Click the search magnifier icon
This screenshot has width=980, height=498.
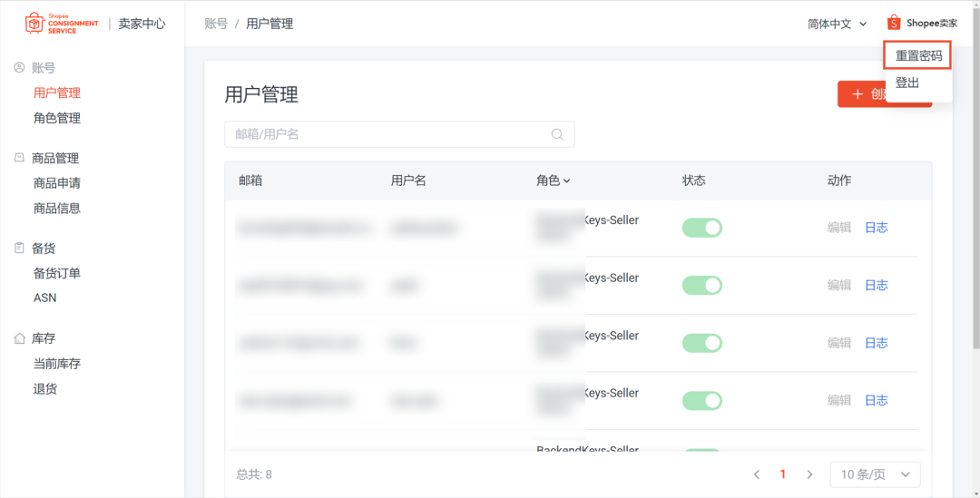tap(558, 134)
